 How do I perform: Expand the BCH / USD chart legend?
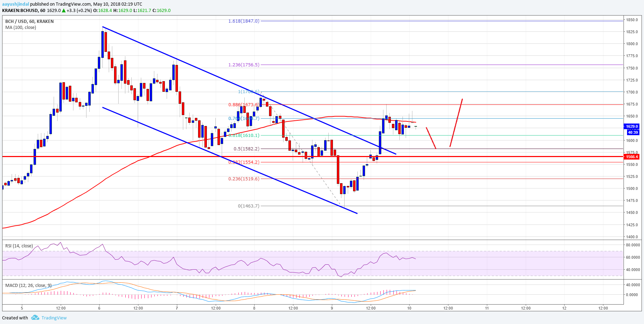click(x=29, y=21)
